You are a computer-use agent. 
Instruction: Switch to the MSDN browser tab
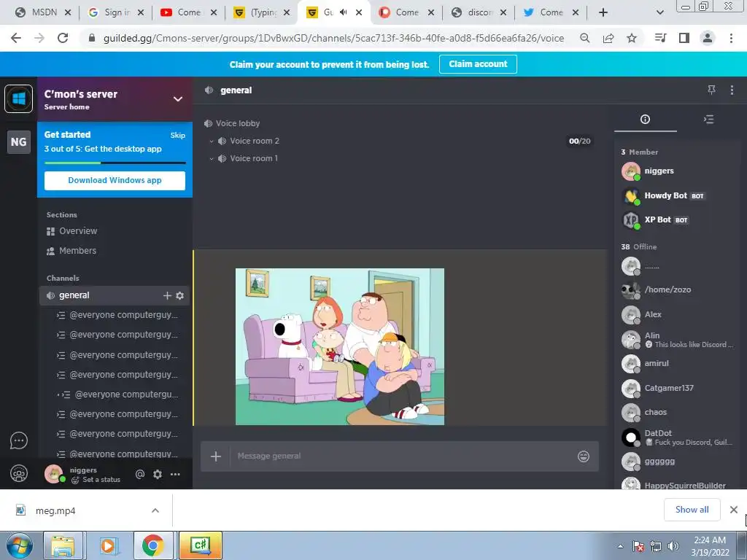pos(43,12)
